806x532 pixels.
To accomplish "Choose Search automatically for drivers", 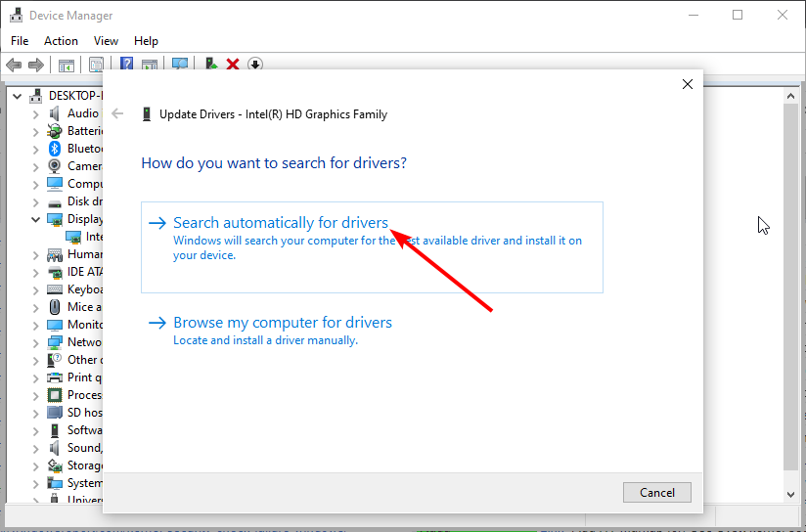I will [372, 247].
